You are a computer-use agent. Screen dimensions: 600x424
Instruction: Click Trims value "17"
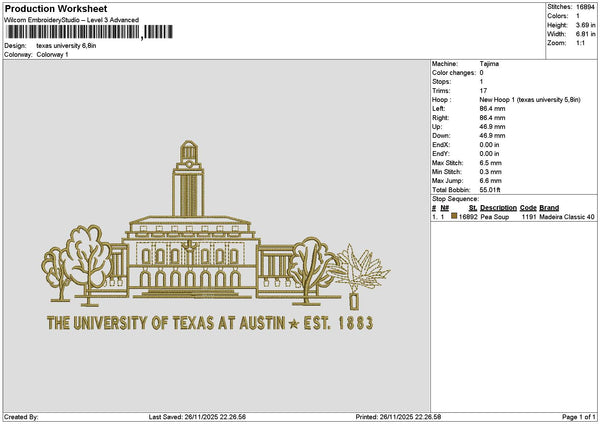click(483, 91)
